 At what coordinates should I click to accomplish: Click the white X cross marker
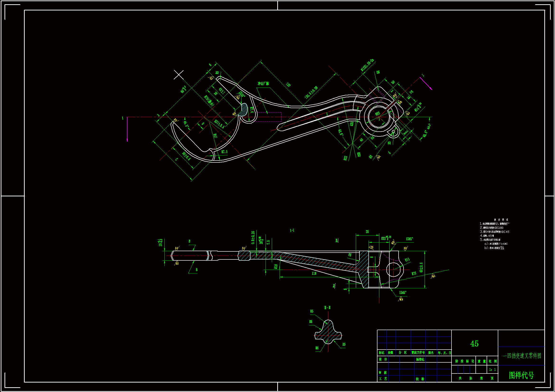[x=179, y=75]
